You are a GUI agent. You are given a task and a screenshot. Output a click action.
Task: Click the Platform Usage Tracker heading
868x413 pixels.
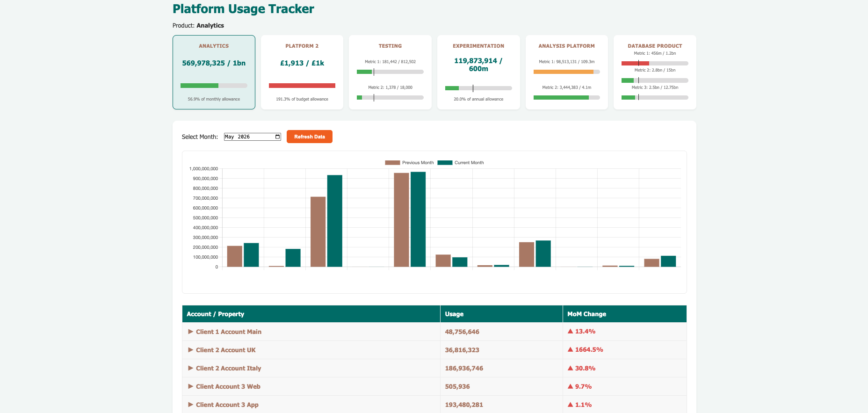[x=243, y=9]
